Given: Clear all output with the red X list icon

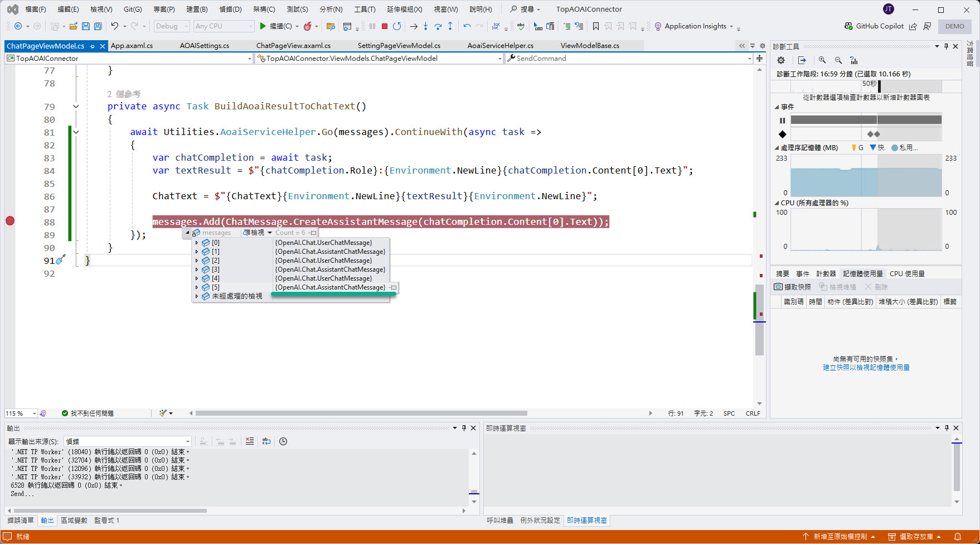Looking at the screenshot, I should point(250,441).
